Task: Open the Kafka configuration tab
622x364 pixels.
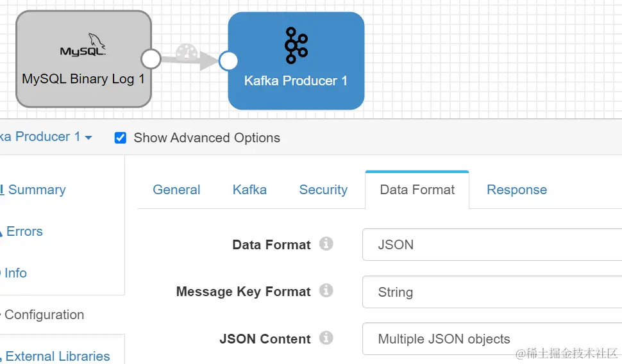Action: tap(249, 190)
